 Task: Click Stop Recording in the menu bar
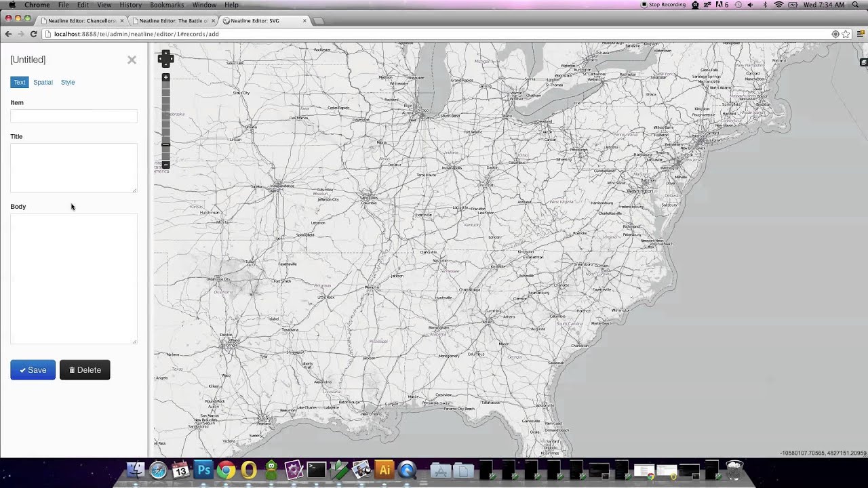(664, 5)
